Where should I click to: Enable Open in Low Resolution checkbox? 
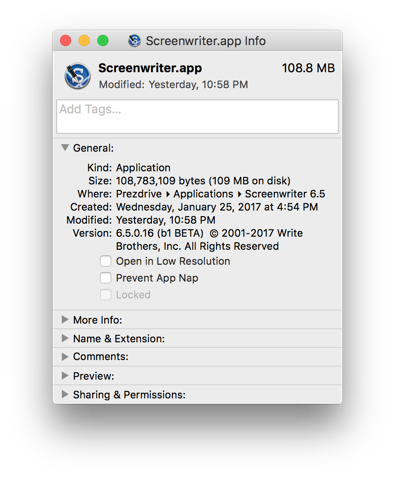[106, 261]
